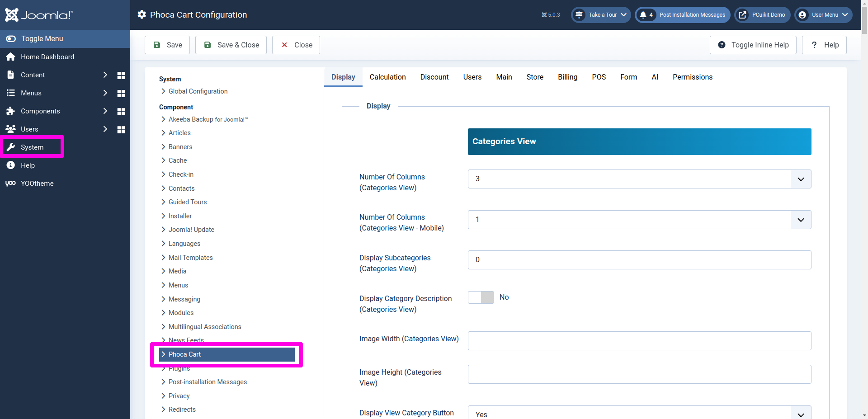Switch to the Form tab
This screenshot has height=419, width=868.
(629, 77)
